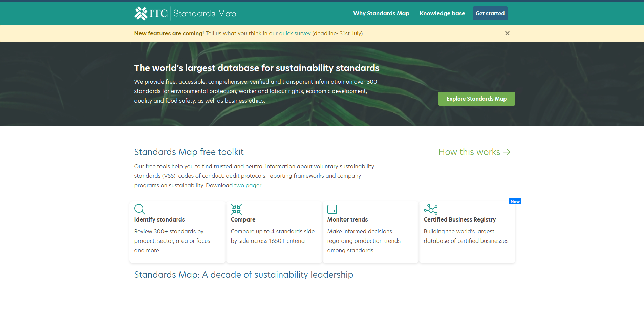
Task: Click the Certified Business Registry network icon
Action: pos(431,209)
